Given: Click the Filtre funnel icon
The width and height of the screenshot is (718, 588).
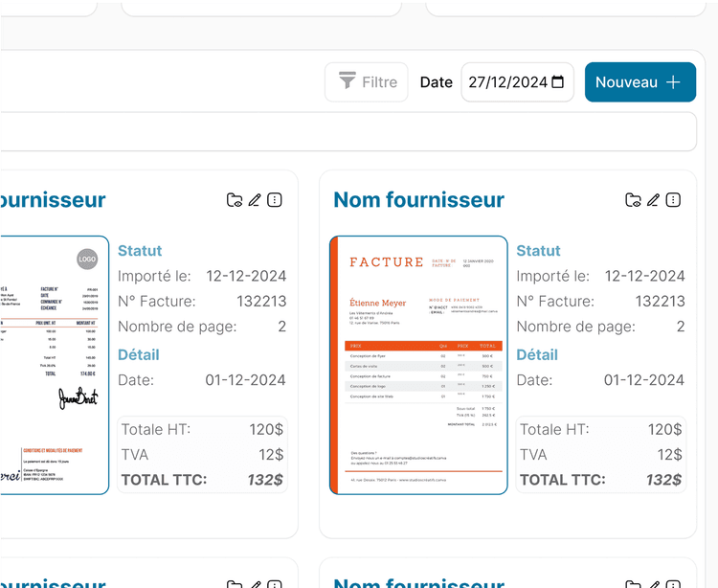Looking at the screenshot, I should [348, 80].
